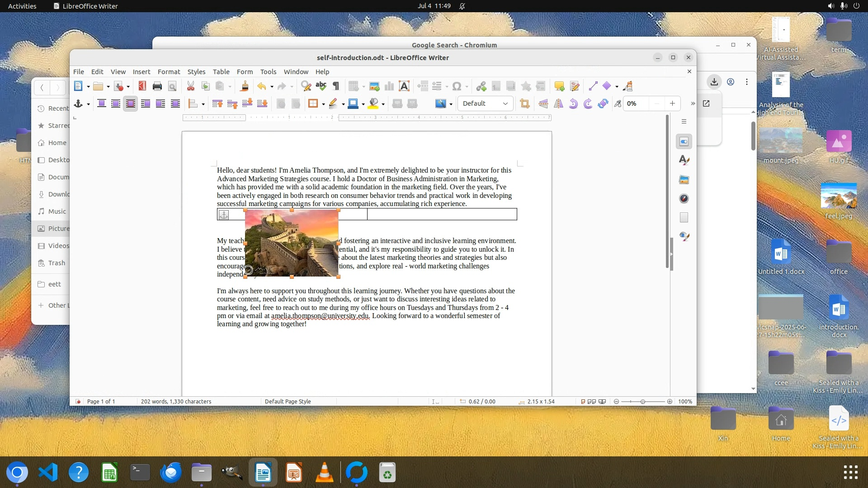Click Pictures in Files sidebar
Screen dimensions: 868x488
pos(58,228)
